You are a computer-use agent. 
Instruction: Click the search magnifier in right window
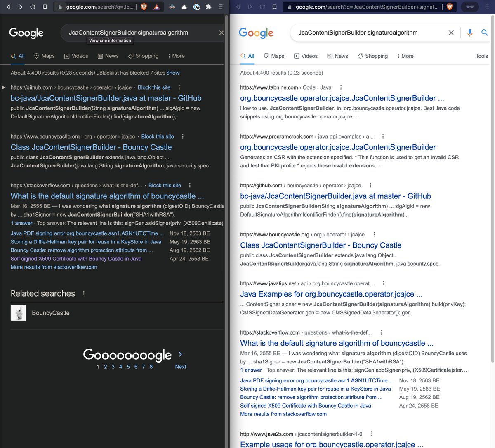coord(485,33)
